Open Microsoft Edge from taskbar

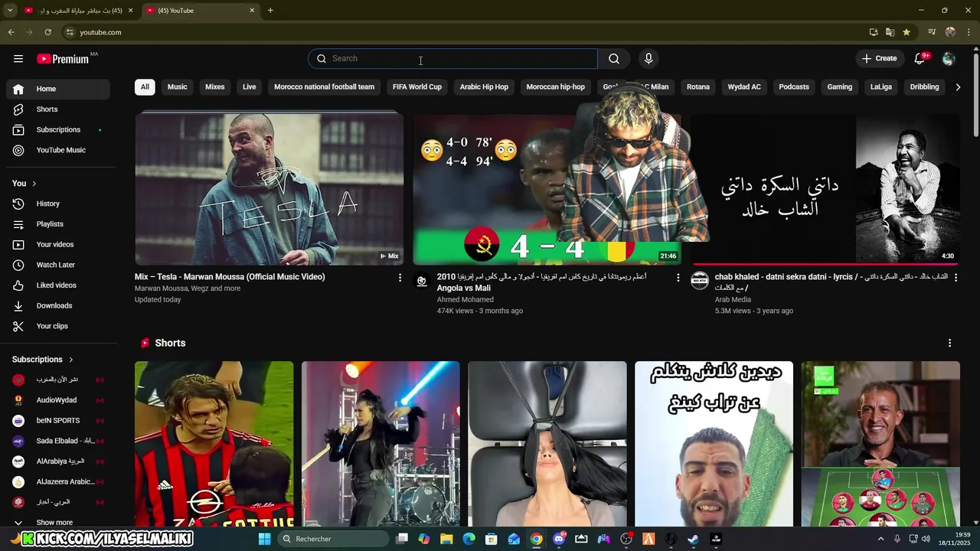tap(469, 539)
